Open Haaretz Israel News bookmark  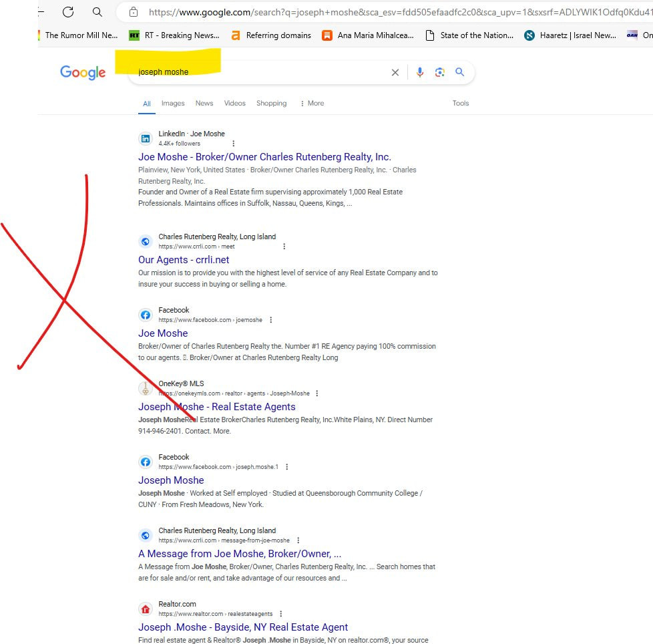(570, 35)
